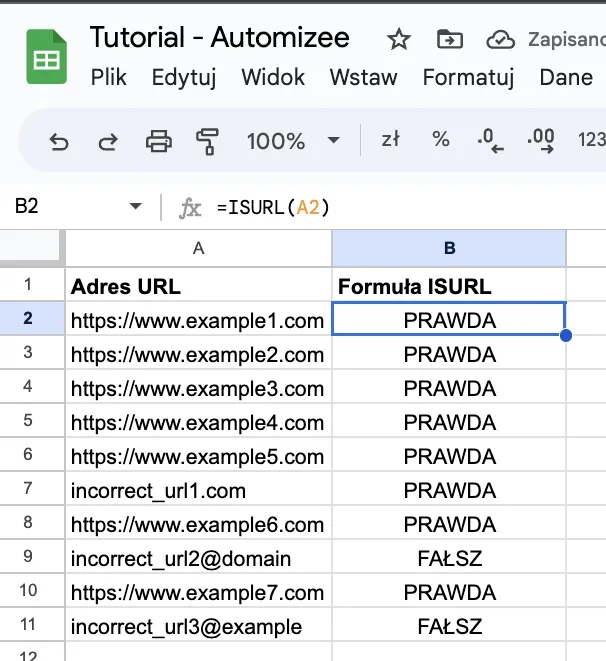Image resolution: width=606 pixels, height=661 pixels.
Task: Click the Redo arrow
Action: (x=108, y=142)
